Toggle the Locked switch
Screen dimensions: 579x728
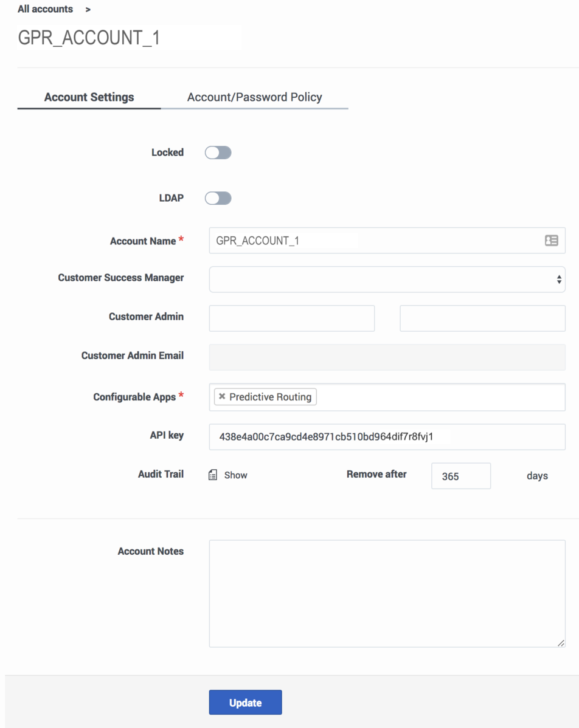tap(218, 153)
